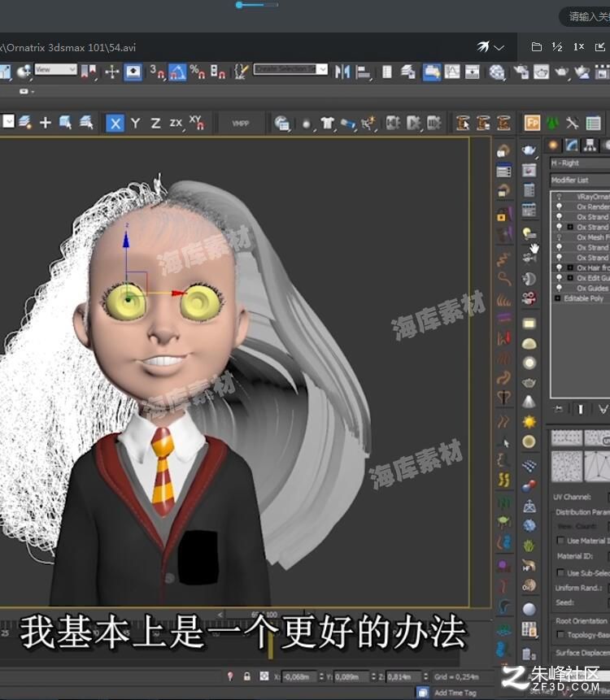Open the Create tab with sun icon
610x700 pixels.
(x=553, y=145)
